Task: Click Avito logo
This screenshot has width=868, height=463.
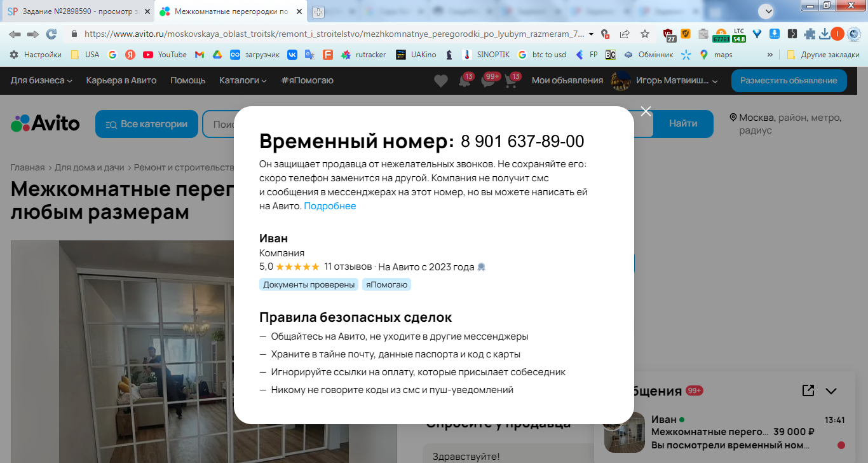Action: point(45,123)
